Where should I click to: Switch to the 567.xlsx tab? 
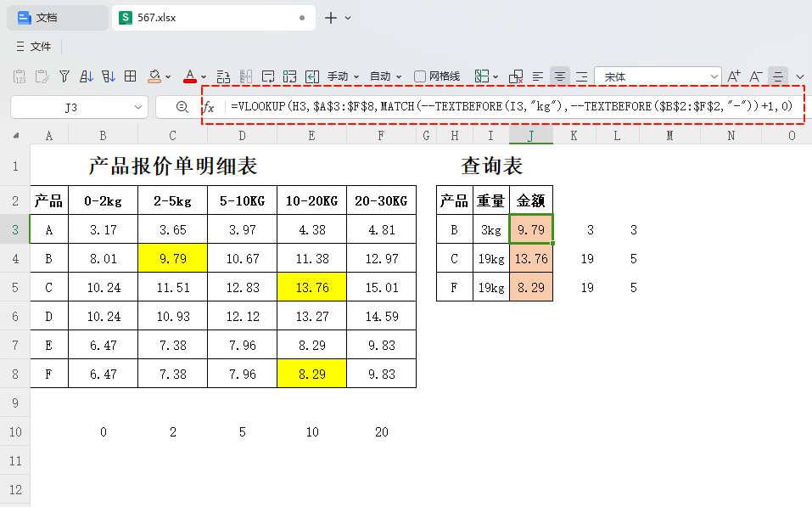pyautogui.click(x=213, y=18)
